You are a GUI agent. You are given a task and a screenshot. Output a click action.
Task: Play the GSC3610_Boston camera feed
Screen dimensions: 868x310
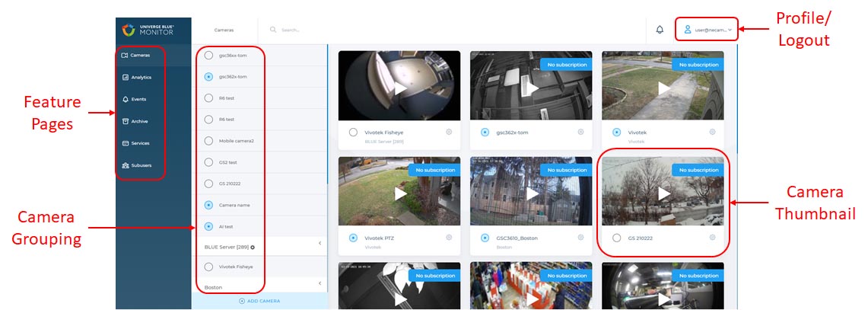pyautogui.click(x=533, y=193)
